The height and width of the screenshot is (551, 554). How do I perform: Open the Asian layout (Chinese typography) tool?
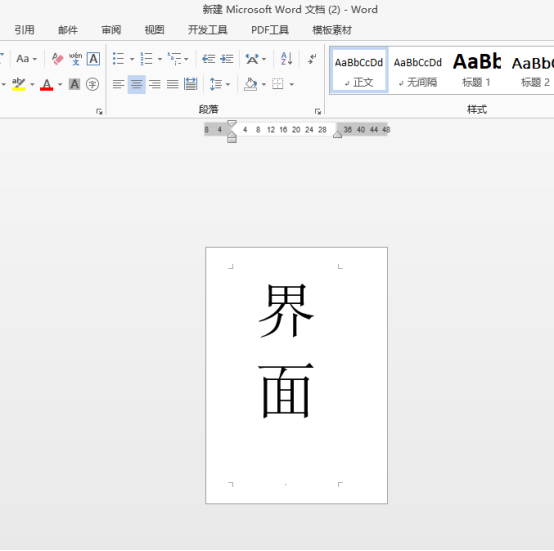pyautogui.click(x=252, y=59)
